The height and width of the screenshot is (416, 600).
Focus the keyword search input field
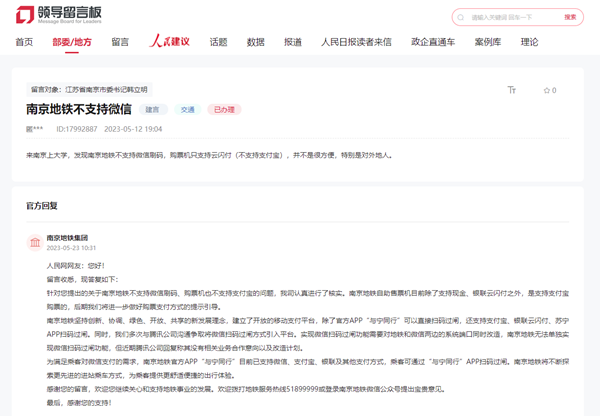513,17
